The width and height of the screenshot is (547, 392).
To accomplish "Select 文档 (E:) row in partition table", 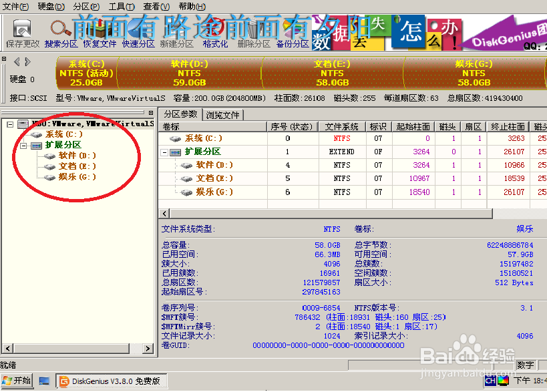I will coord(353,178).
